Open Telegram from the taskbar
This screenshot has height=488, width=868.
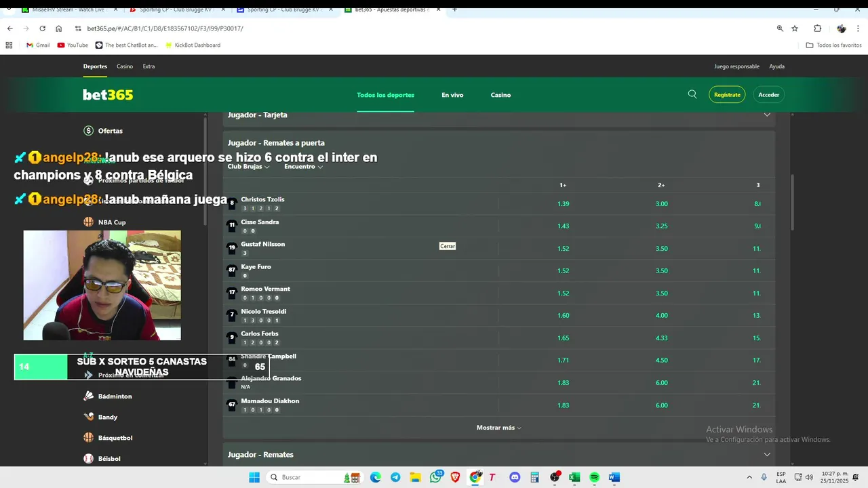pyautogui.click(x=395, y=477)
